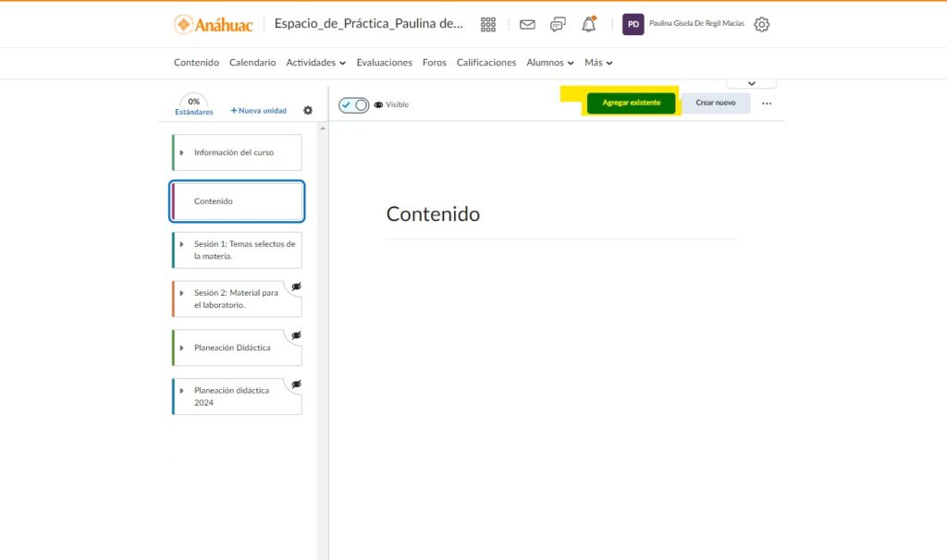947x560 pixels.
Task: Open the message alerts envelope icon
Action: coord(527,25)
